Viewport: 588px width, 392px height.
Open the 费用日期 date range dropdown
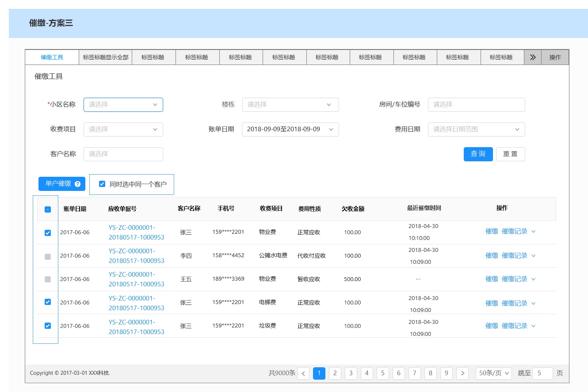tap(477, 129)
